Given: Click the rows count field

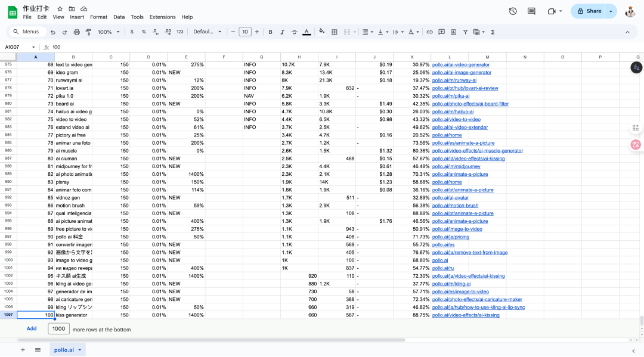Looking at the screenshot, I should coord(58,328).
